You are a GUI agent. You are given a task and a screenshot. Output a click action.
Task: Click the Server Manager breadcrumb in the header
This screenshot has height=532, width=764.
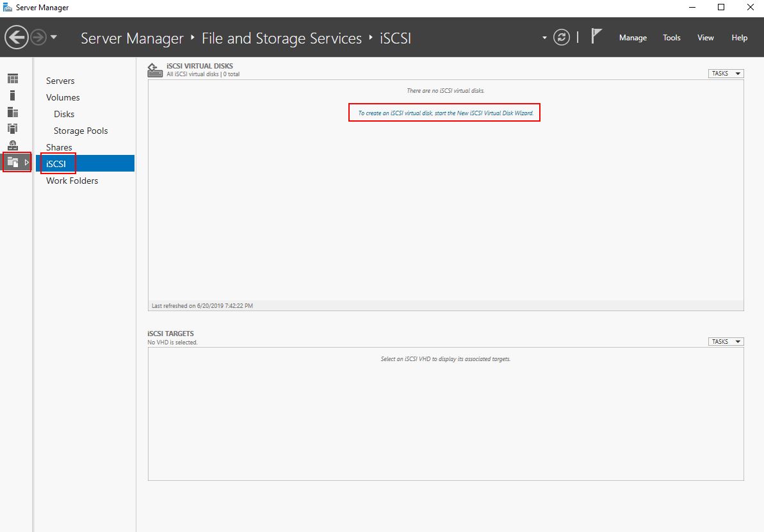pos(132,38)
